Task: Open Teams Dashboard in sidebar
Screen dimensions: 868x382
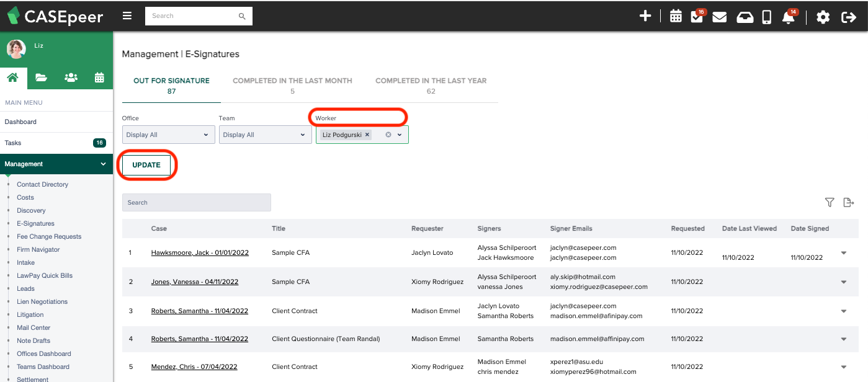Action: tap(43, 367)
